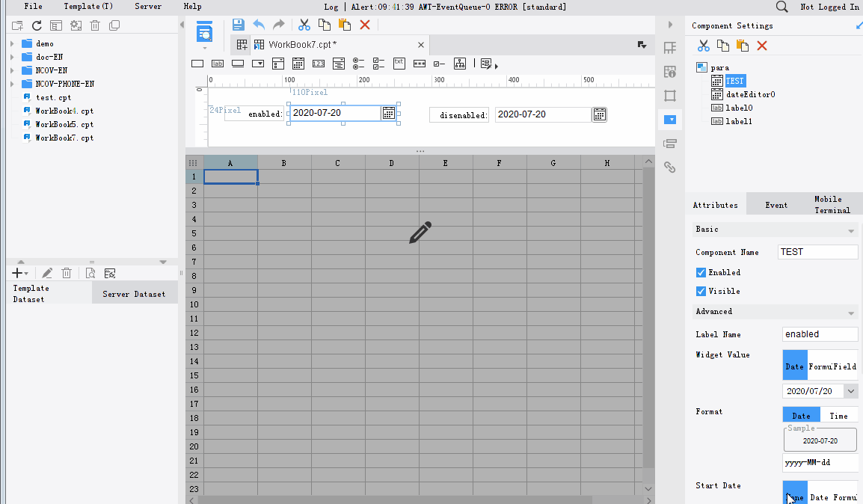Select the Button widget icon
Screen dimensions: 863x504
point(238,64)
